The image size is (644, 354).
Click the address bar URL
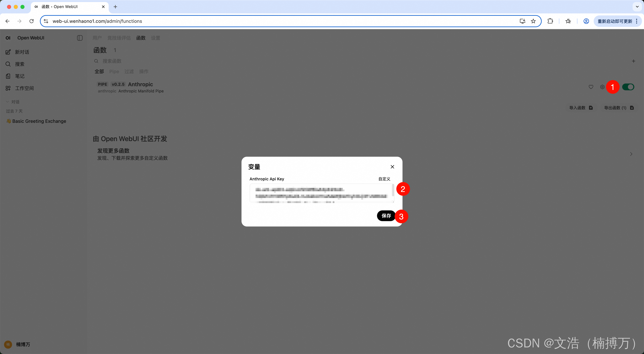pos(97,21)
